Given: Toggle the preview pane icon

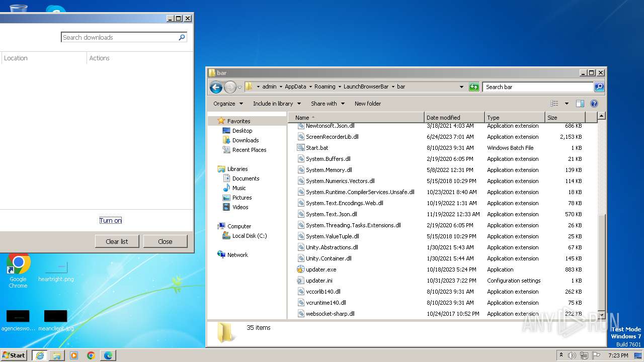Looking at the screenshot, I should 580,104.
